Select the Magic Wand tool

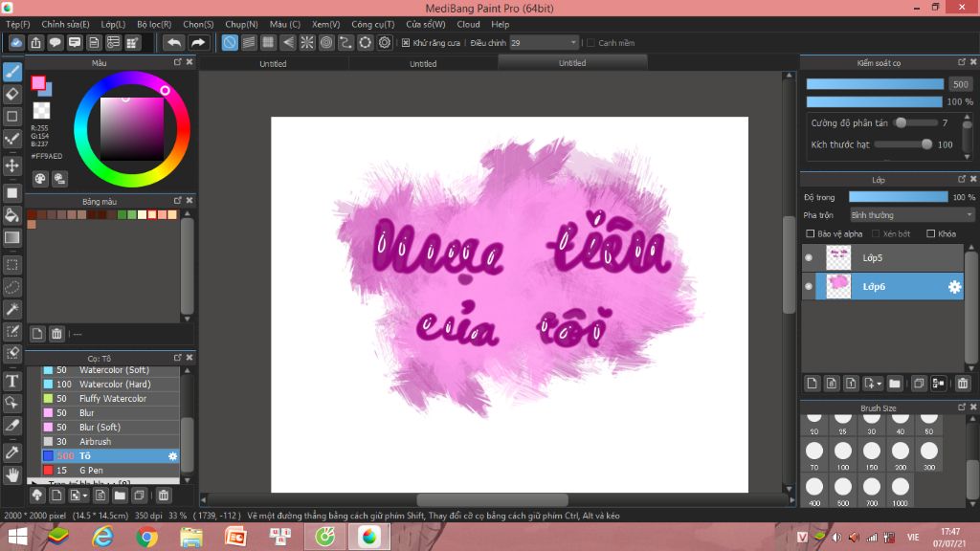tap(11, 309)
